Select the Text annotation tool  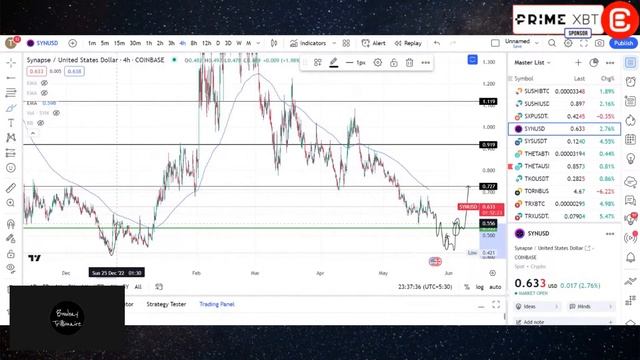11,123
